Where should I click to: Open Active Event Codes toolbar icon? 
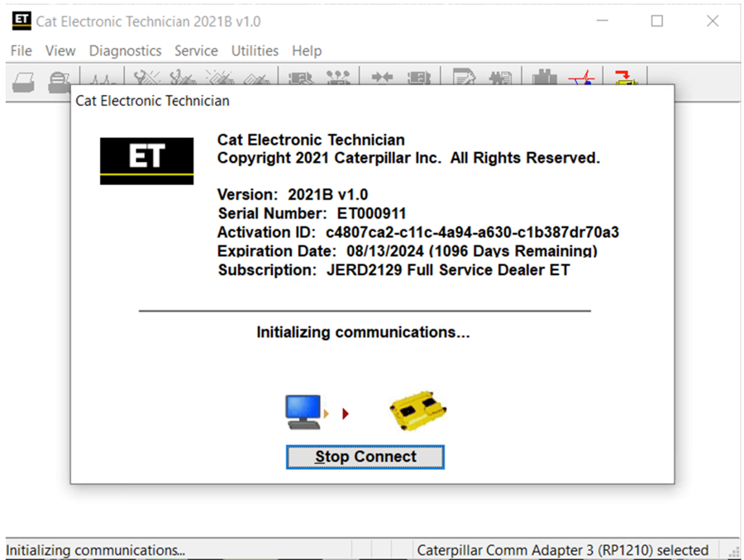point(220,78)
